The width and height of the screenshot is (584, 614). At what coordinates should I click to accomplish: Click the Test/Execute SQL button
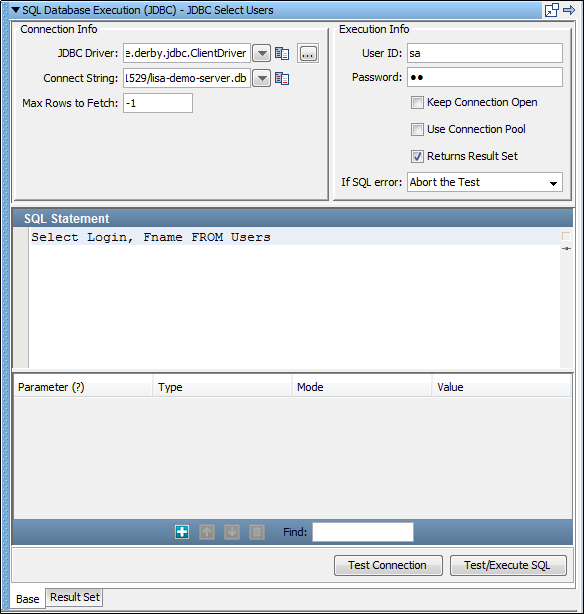point(508,565)
